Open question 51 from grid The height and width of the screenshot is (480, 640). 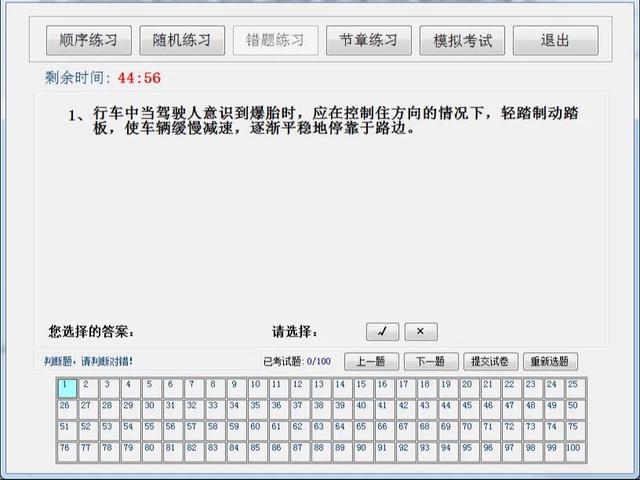(x=67, y=431)
